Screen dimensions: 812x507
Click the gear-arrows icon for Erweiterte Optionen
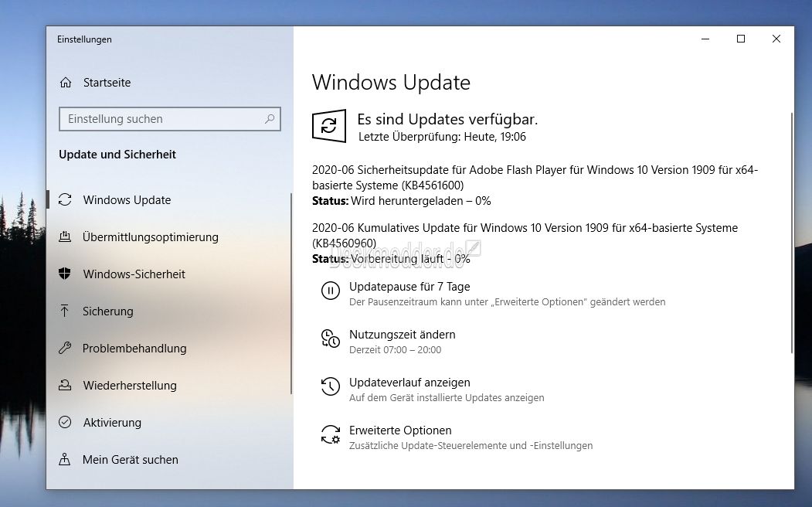tap(331, 434)
